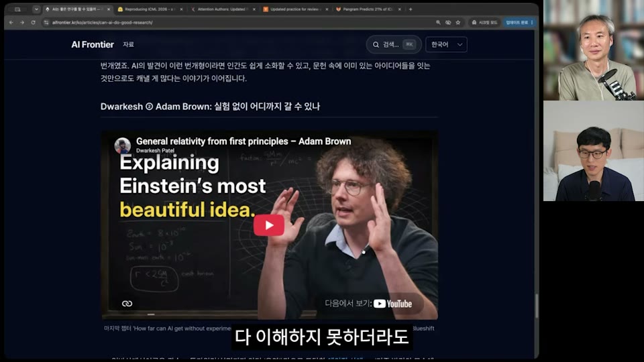Click the Dwarkesh Patel channel name
The height and width of the screenshot is (362, 644).
pos(155,151)
